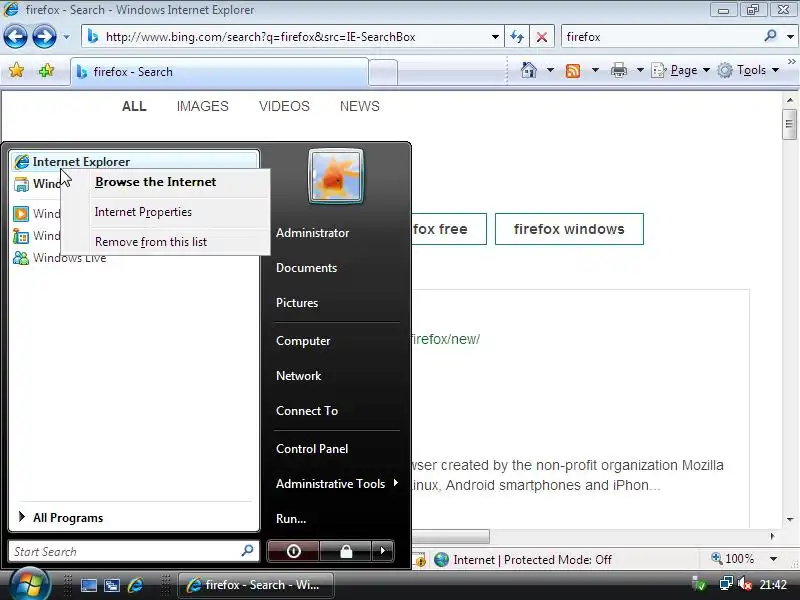
Task: Click Internet Explorer quick launch icon
Action: (135, 585)
